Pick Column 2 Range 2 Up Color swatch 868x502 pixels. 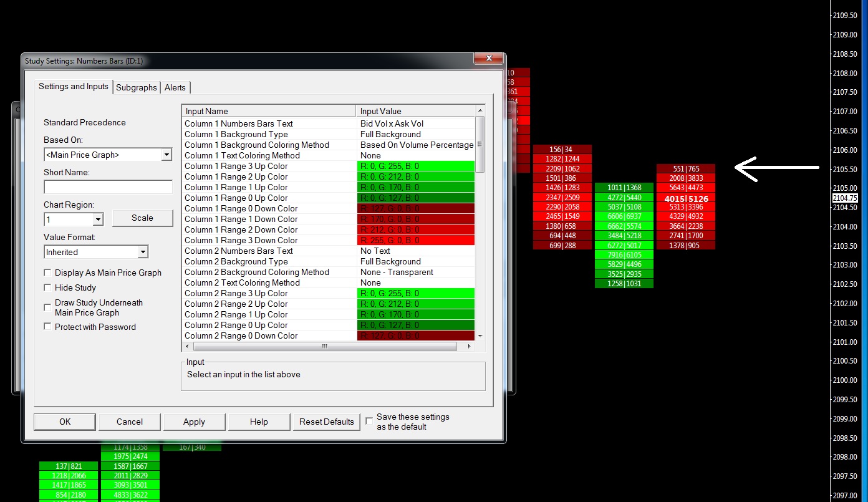tap(416, 304)
